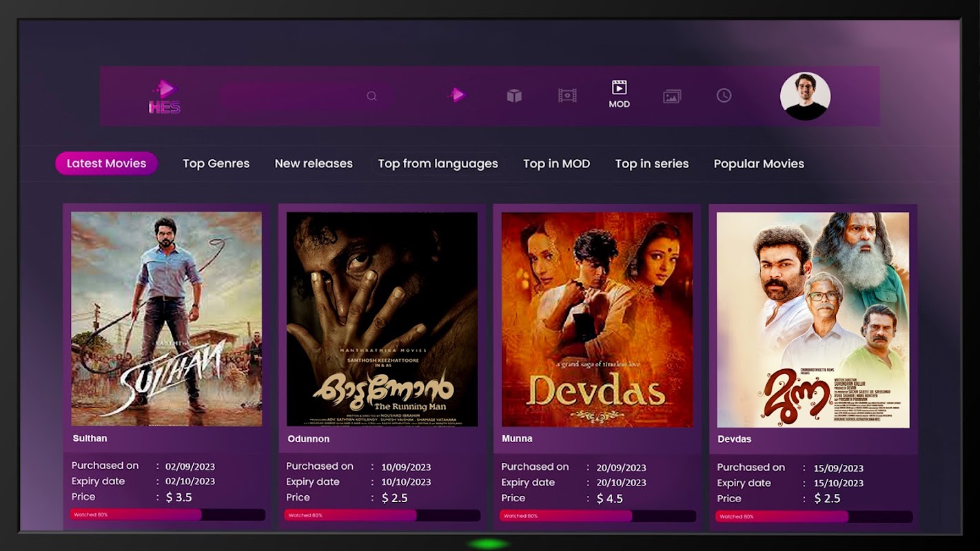This screenshot has width=980, height=551.
Task: Open the New releases tab
Action: [x=314, y=163]
